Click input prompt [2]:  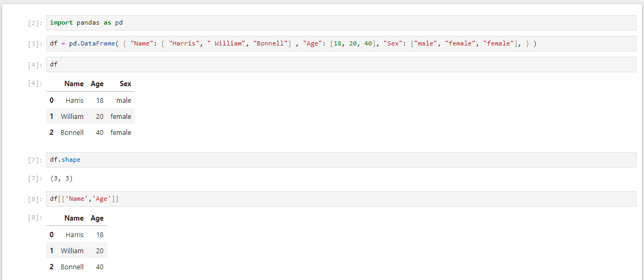coord(35,23)
